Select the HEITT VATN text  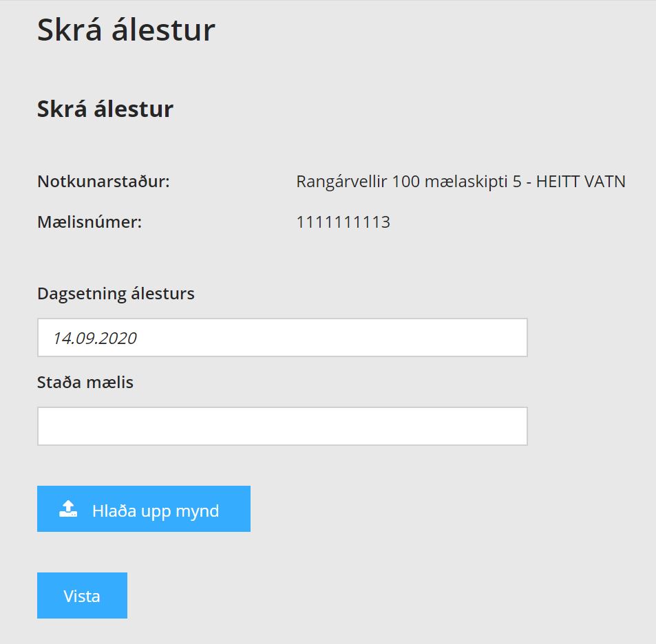pyautogui.click(x=581, y=182)
